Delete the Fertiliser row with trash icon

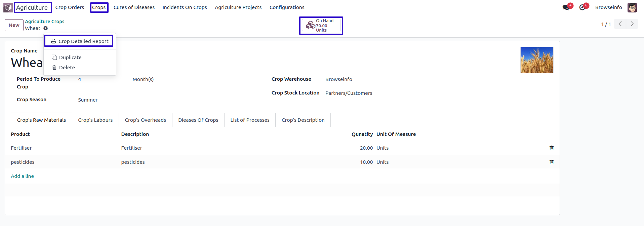(x=551, y=148)
